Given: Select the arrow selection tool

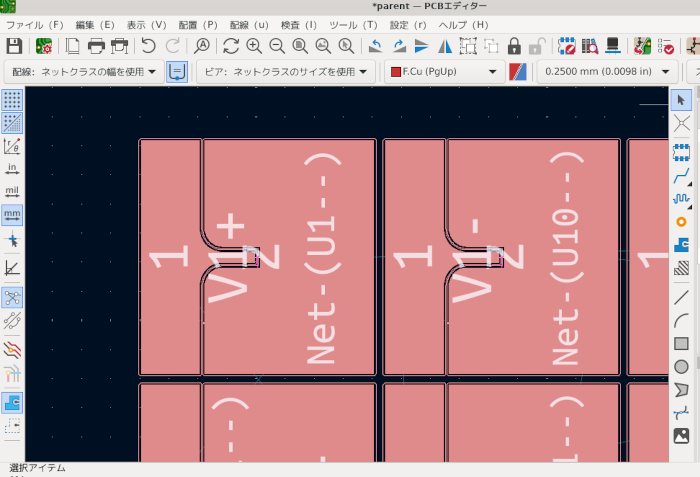Looking at the screenshot, I should 681,100.
